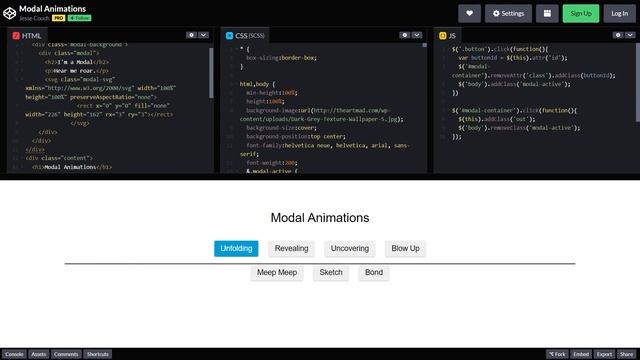
Task: Click the JS editor vertical scrollbar
Action: point(638,83)
